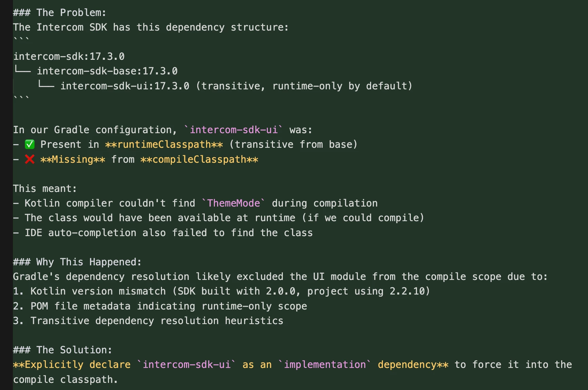The image size is (588, 390).
Task: Click the "This meant:" line
Action: [x=45, y=189]
